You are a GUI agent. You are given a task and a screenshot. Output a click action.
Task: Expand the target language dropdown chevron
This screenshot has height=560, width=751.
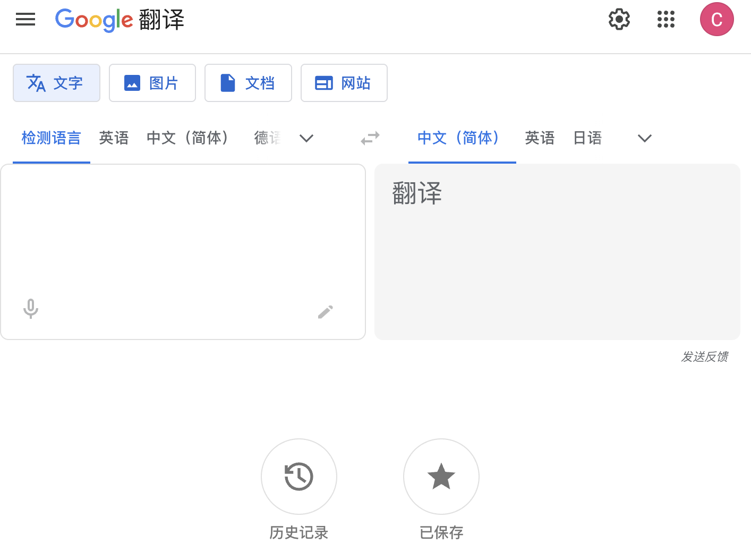[644, 138]
